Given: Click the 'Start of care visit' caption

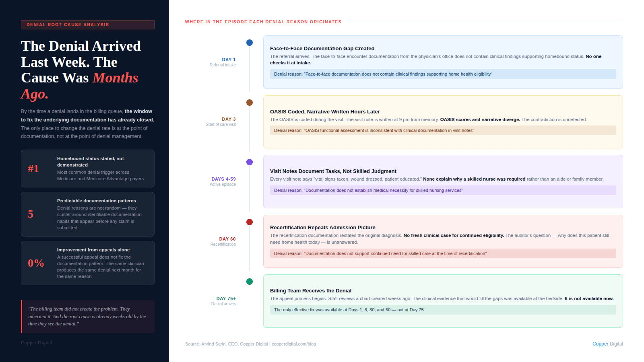Looking at the screenshot, I should (x=221, y=124).
